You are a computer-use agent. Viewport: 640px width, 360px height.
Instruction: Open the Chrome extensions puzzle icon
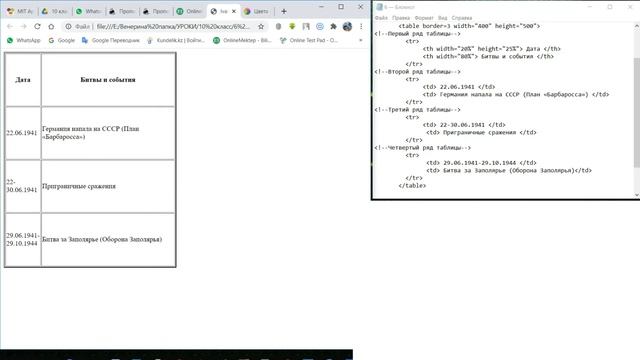click(333, 27)
